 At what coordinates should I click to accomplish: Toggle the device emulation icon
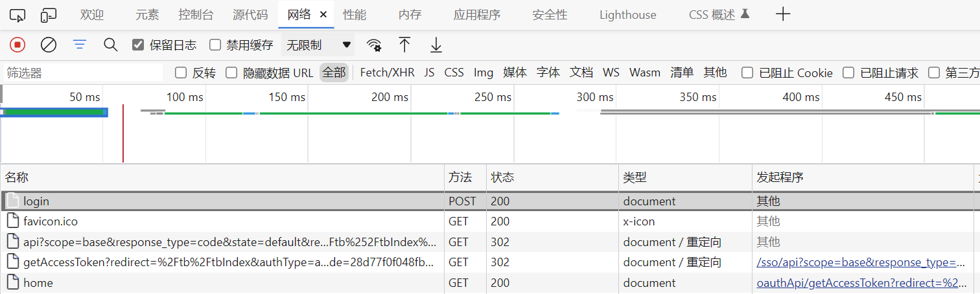pos(49,15)
